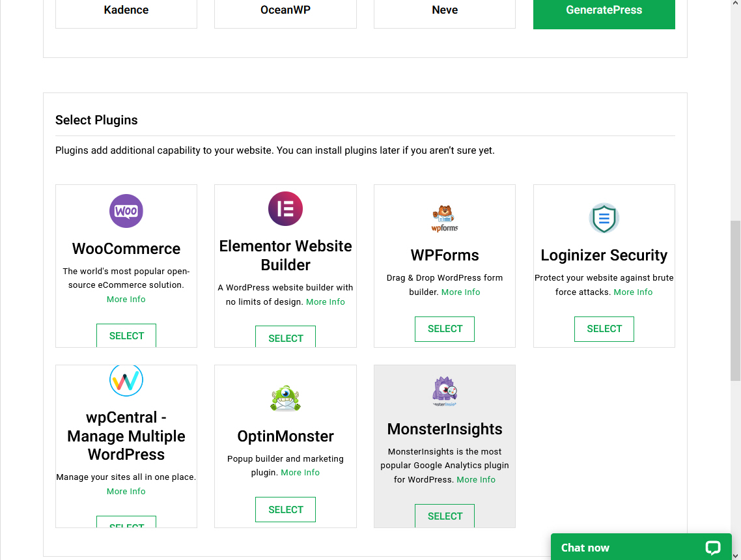Open More Info for WPForms
The width and height of the screenshot is (741, 560).
(461, 292)
